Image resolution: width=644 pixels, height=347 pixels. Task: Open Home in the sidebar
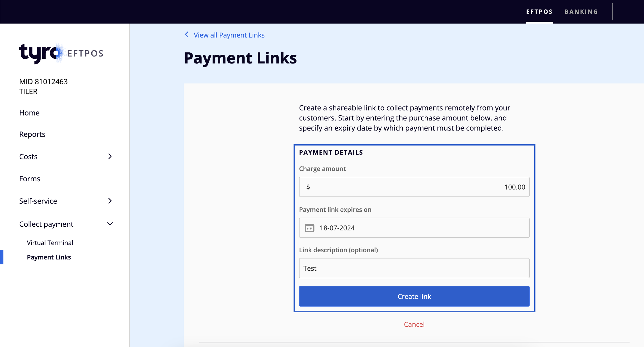tap(29, 113)
